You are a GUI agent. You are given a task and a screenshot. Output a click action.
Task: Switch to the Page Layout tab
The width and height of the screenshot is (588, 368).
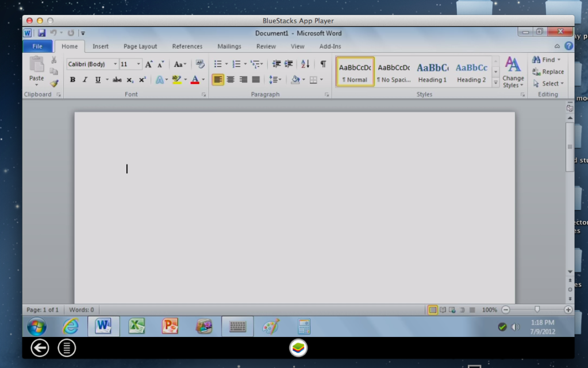click(140, 47)
